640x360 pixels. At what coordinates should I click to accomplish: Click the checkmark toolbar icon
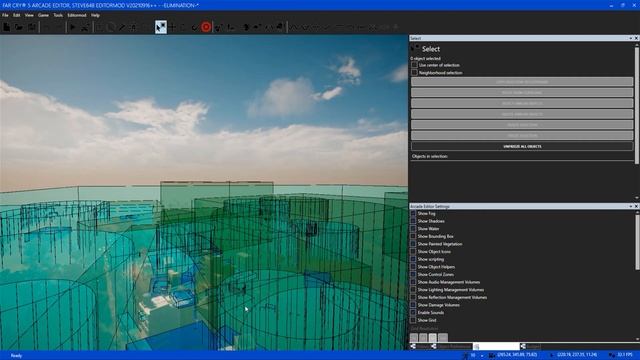tap(195, 27)
